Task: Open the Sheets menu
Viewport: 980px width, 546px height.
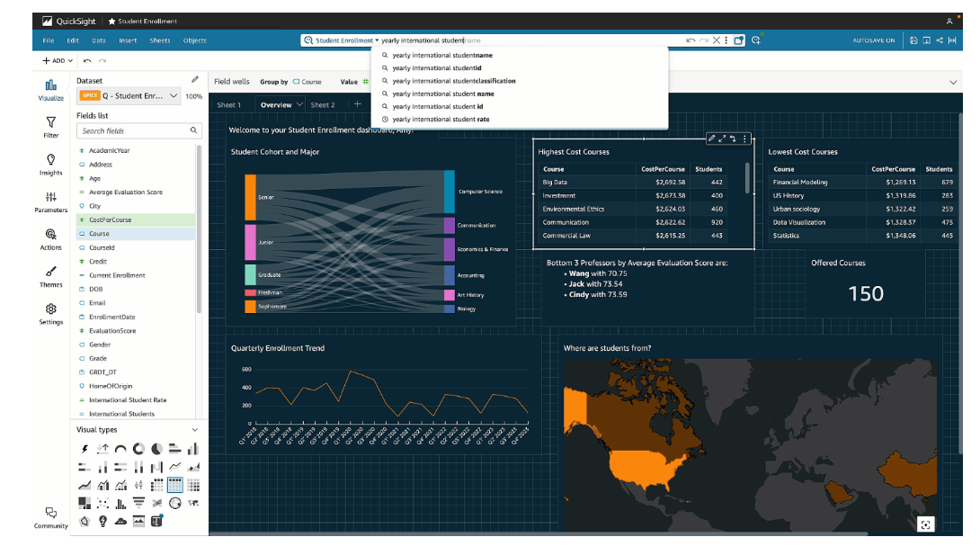Action: click(x=159, y=40)
